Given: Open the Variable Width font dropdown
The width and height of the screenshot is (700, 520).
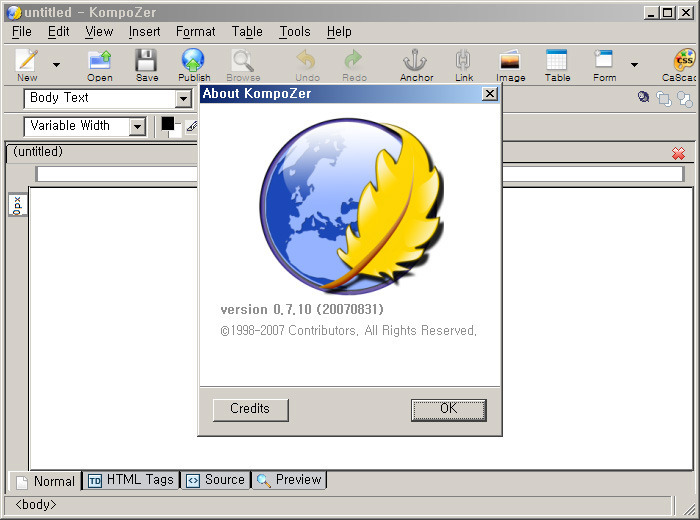Looking at the screenshot, I should click(x=138, y=127).
